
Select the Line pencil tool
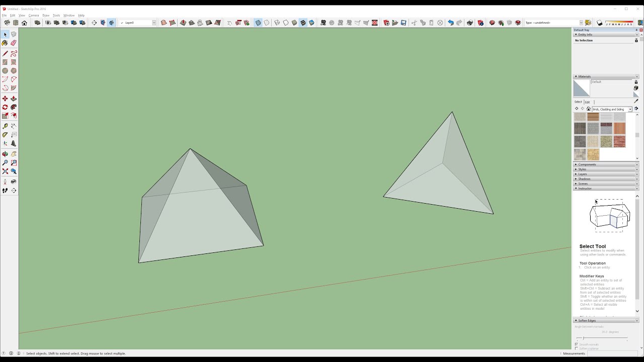5,53
